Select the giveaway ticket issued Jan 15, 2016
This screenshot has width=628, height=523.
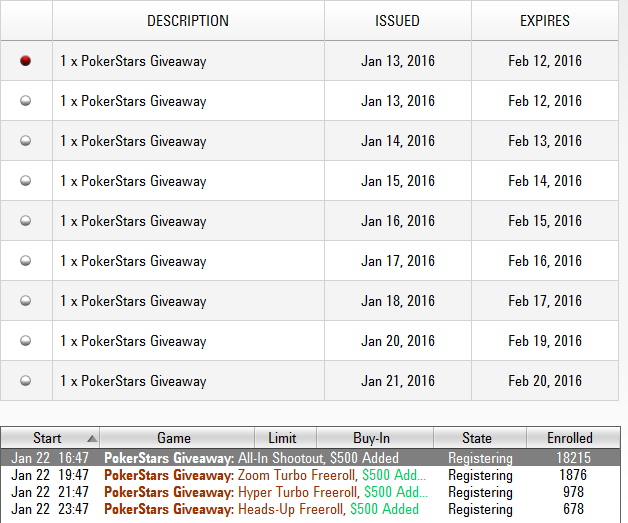tap(26, 181)
